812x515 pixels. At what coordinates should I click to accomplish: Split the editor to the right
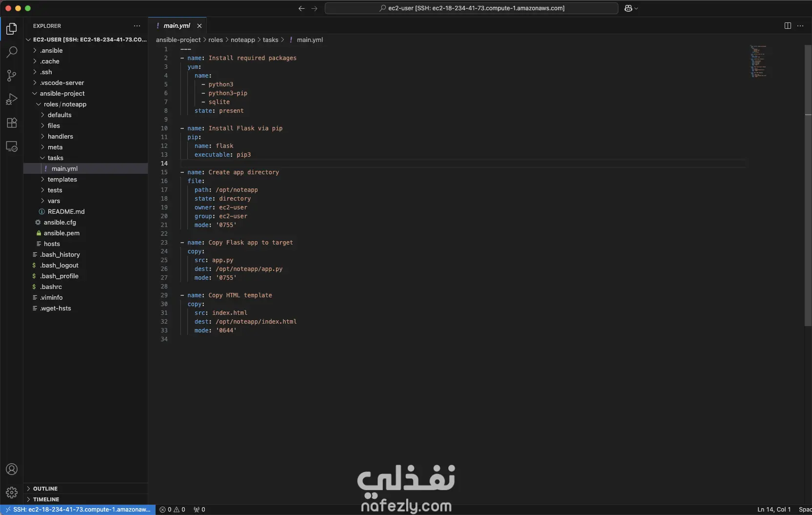tap(788, 25)
